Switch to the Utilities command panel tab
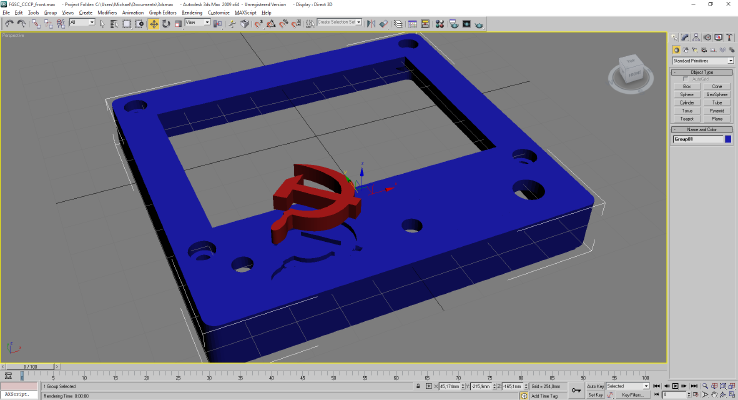This screenshot has height=400, width=738. tap(729, 38)
